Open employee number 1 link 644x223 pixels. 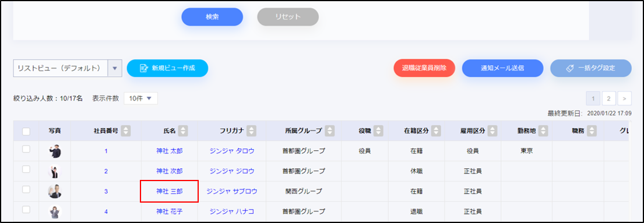point(106,151)
